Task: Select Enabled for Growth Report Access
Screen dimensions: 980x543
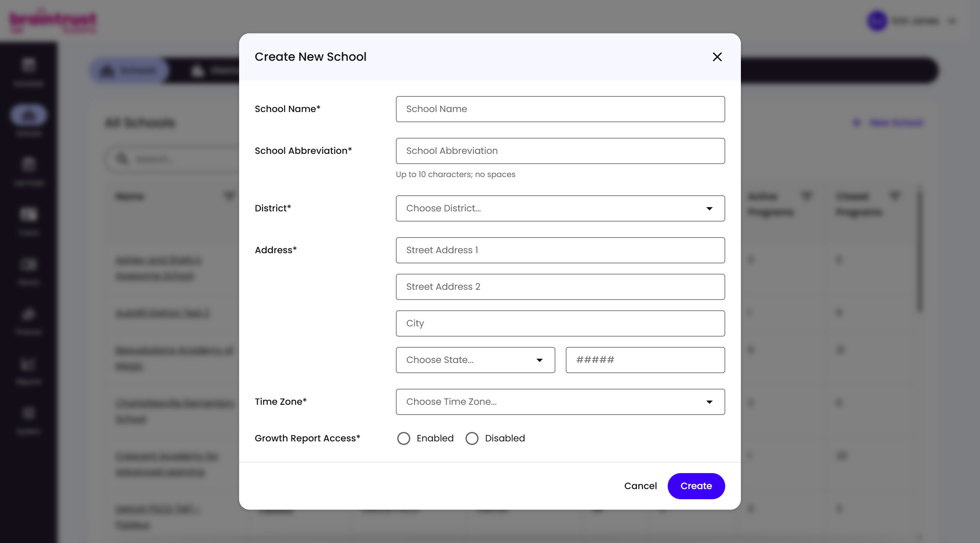Action: [x=404, y=438]
